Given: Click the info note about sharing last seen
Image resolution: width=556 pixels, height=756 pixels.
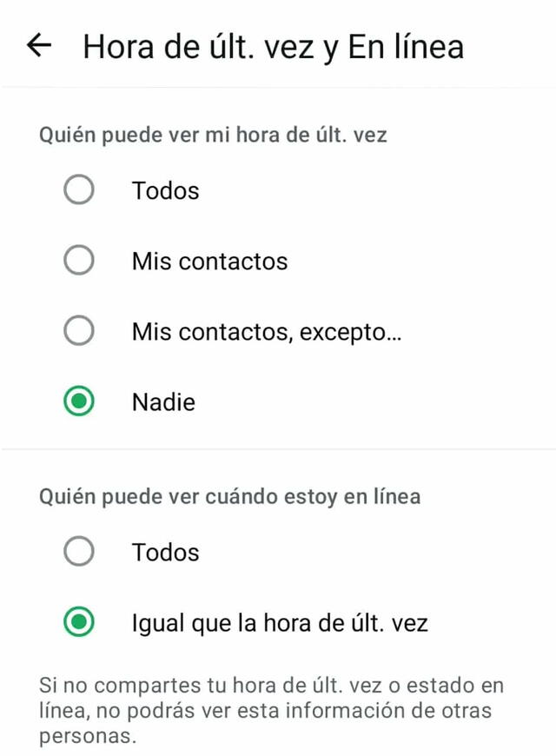Looking at the screenshot, I should [x=271, y=710].
